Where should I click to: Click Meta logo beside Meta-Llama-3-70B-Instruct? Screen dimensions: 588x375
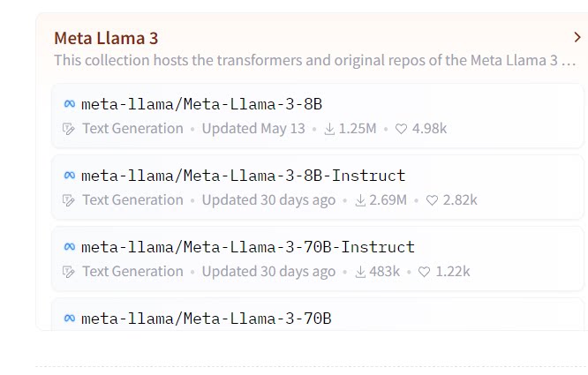point(70,246)
